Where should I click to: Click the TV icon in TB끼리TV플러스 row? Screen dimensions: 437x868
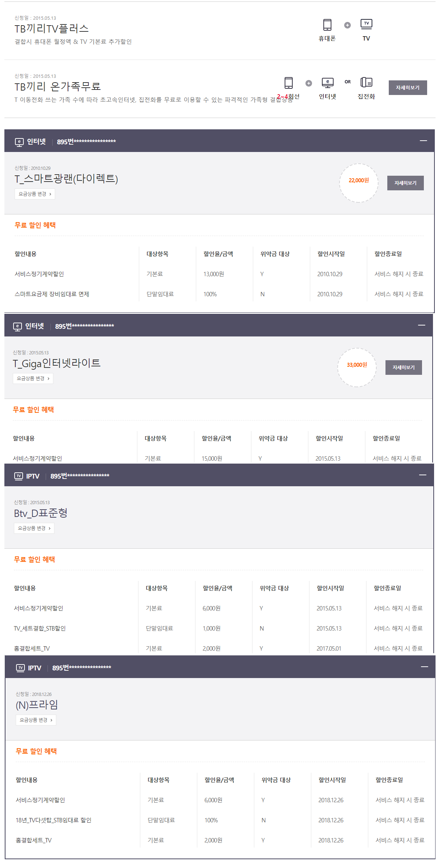coord(366,24)
